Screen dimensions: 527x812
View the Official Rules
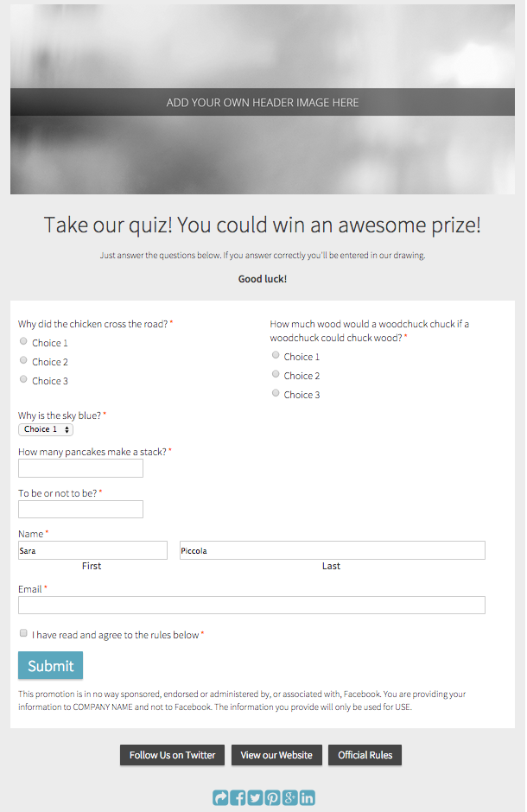[x=365, y=754]
